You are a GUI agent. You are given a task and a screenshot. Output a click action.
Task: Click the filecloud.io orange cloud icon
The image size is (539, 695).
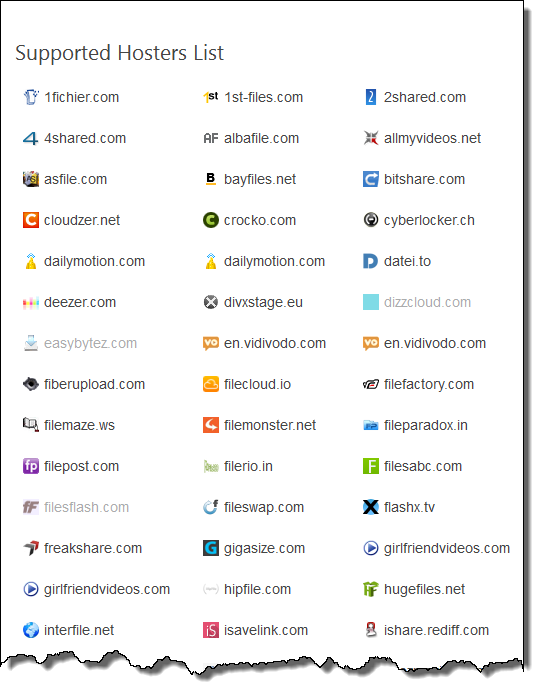tap(211, 384)
